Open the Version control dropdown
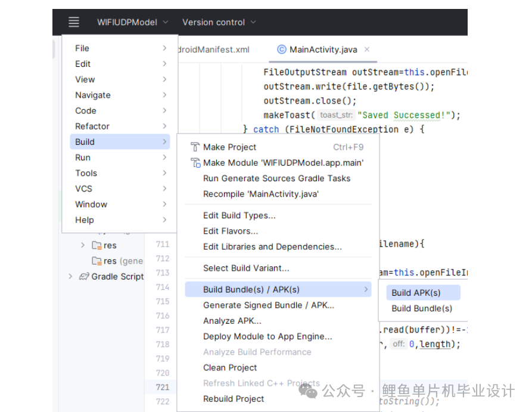Viewport: 532px width, 412px height. [x=219, y=22]
